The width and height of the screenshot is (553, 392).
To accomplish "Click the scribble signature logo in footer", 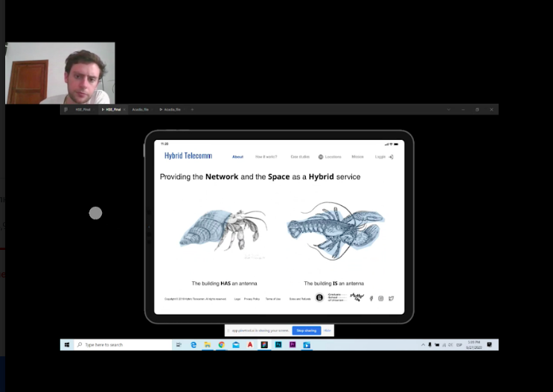I will 357,298.
